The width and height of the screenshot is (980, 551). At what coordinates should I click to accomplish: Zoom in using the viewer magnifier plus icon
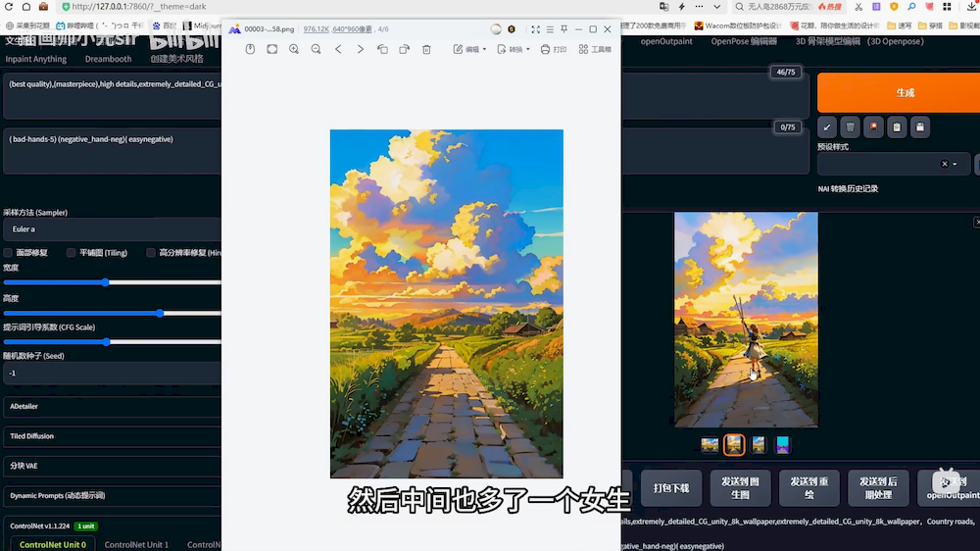tap(294, 49)
